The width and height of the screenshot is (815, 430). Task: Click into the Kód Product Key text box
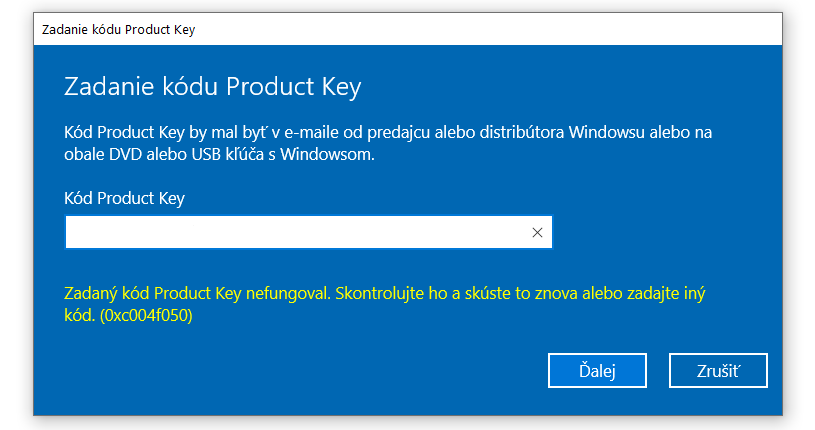click(295, 233)
